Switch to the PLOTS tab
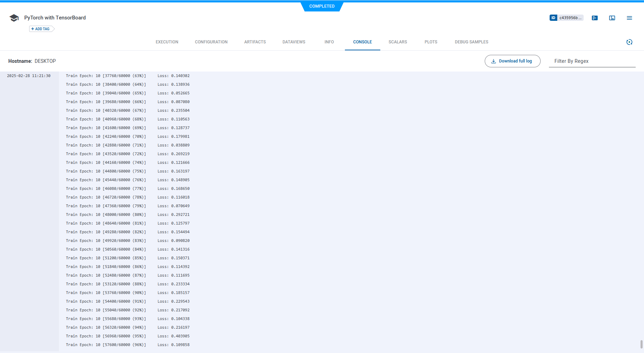Viewport: 644px width, 353px height. [x=431, y=42]
